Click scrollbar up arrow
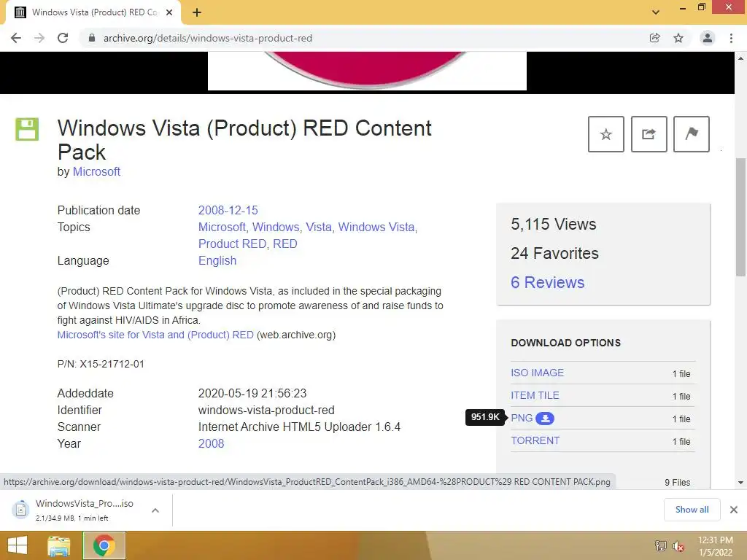 tap(740, 58)
